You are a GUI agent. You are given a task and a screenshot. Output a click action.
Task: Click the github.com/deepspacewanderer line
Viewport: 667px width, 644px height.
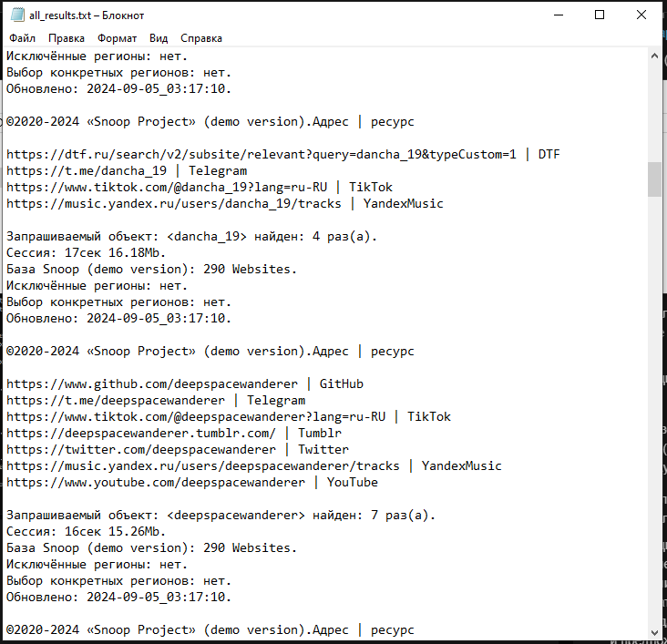click(185, 383)
